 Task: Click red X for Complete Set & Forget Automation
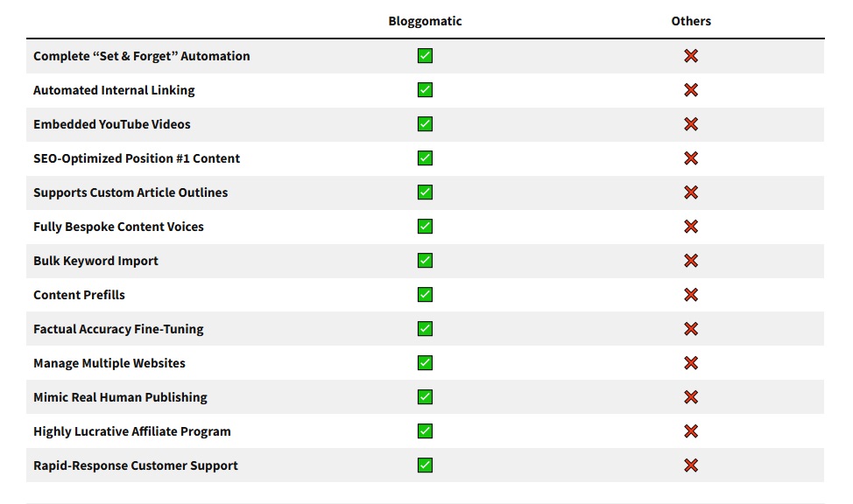pos(691,55)
